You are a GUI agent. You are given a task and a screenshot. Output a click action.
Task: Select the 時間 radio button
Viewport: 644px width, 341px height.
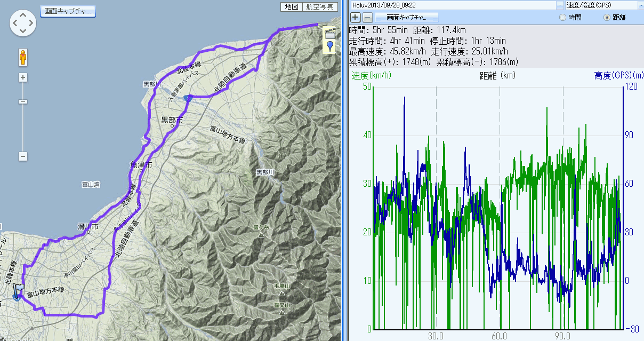click(562, 17)
